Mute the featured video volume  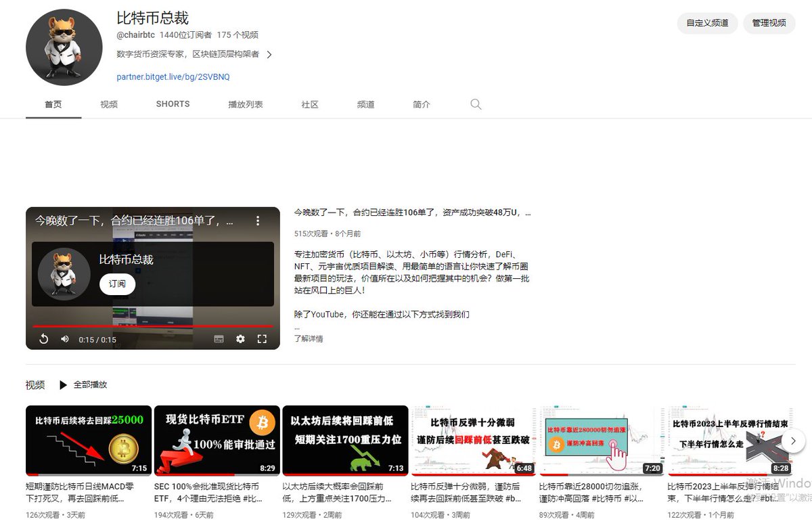[x=65, y=339]
